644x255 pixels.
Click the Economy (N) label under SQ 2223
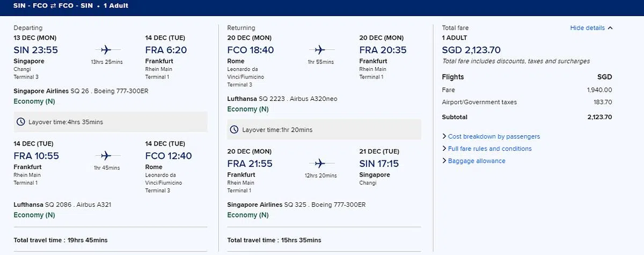click(248, 109)
